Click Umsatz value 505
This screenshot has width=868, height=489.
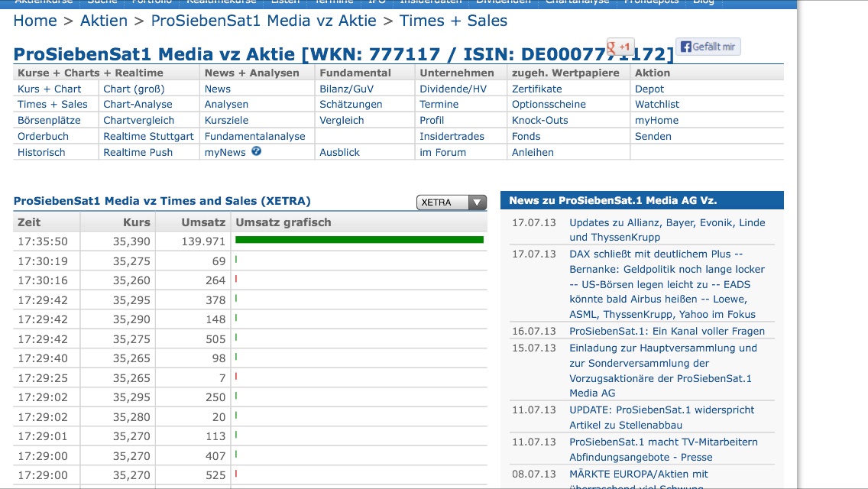point(216,339)
